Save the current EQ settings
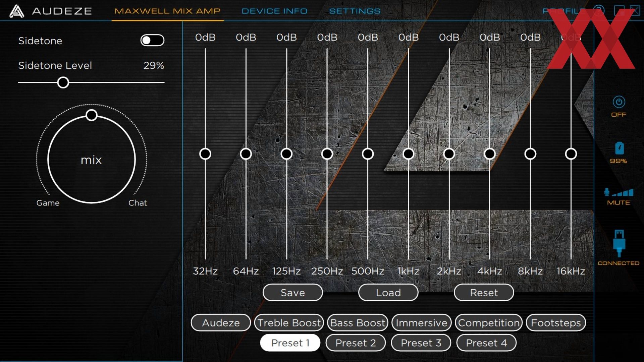 [293, 293]
